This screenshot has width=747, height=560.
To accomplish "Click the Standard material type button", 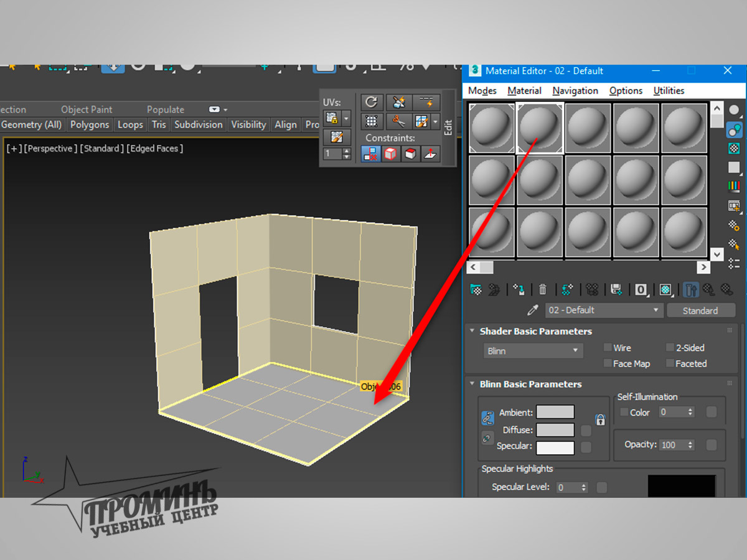I will pyautogui.click(x=702, y=310).
